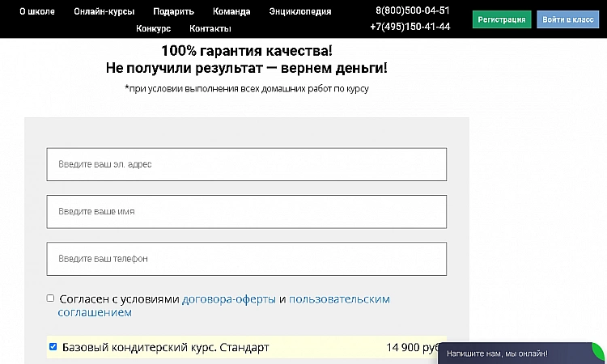Click the 'Войти в класс' button

(x=567, y=19)
